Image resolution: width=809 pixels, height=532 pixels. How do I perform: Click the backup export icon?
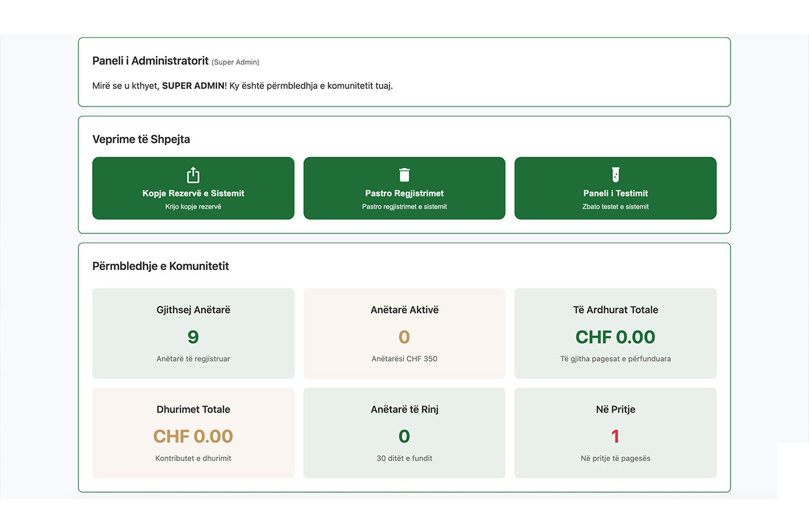click(193, 175)
